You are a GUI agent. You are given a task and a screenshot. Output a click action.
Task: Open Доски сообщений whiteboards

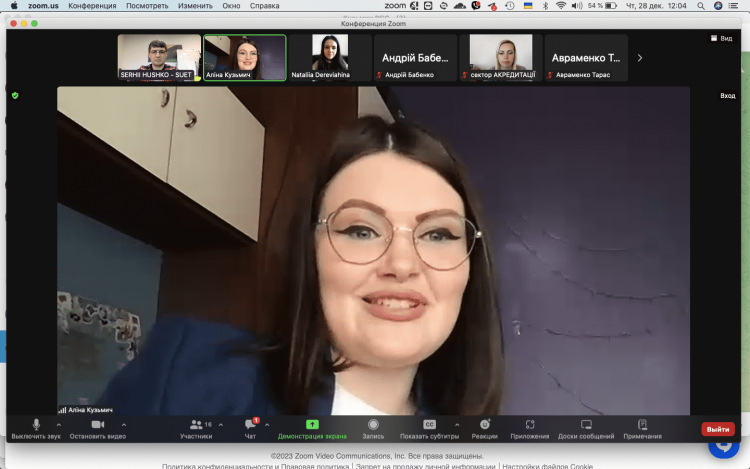pos(586,428)
